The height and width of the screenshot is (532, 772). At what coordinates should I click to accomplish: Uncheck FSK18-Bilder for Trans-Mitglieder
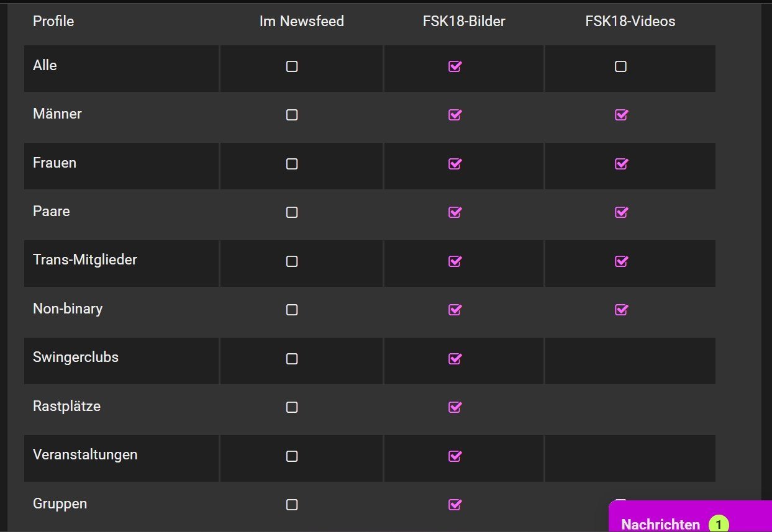click(x=455, y=261)
